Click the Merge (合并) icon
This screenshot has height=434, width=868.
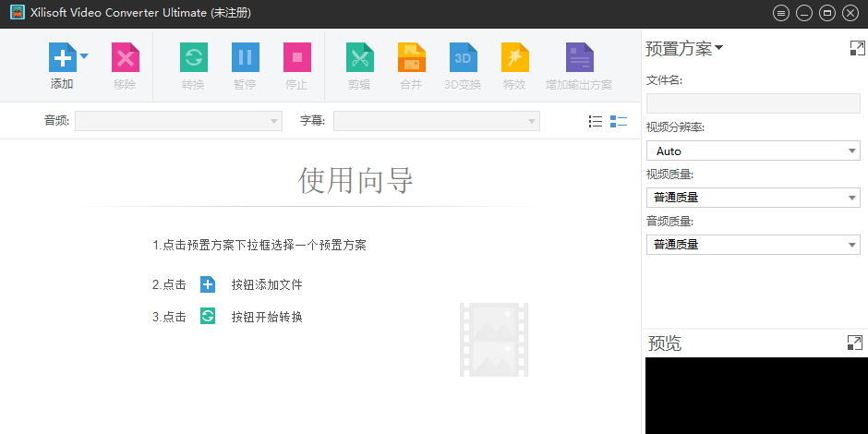pos(411,58)
